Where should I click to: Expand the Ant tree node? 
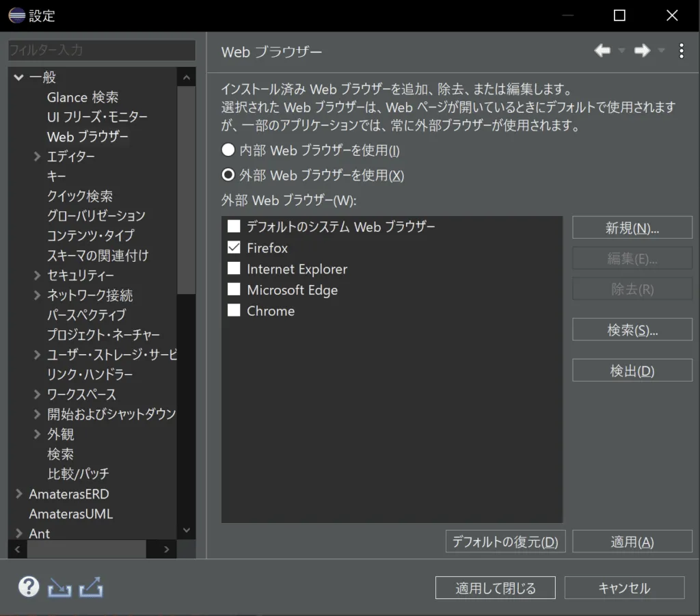click(18, 533)
